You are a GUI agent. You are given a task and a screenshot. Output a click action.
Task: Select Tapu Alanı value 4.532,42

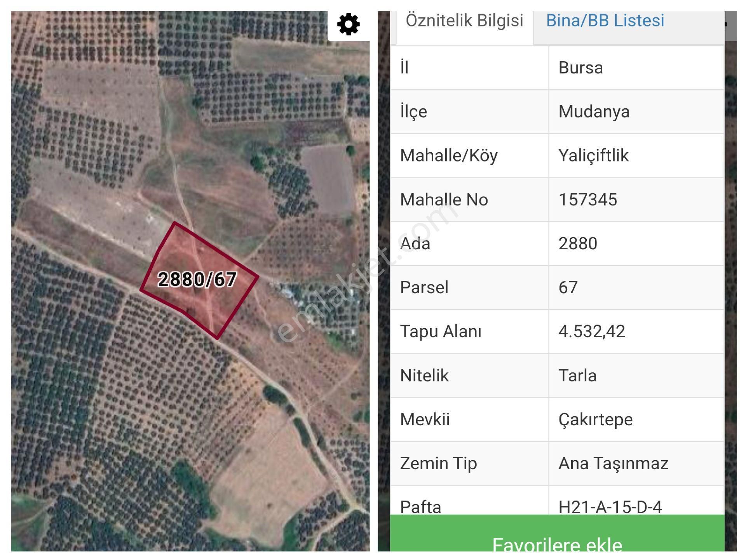click(x=591, y=331)
